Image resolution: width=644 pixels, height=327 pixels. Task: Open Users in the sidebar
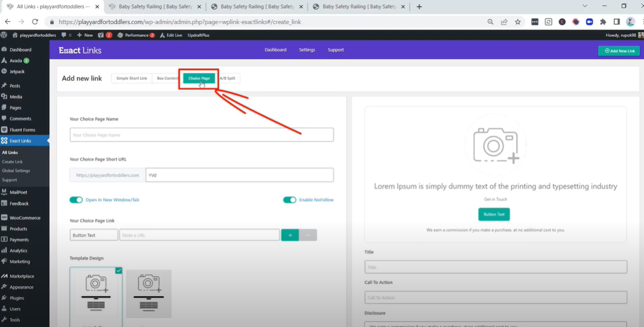click(15, 309)
